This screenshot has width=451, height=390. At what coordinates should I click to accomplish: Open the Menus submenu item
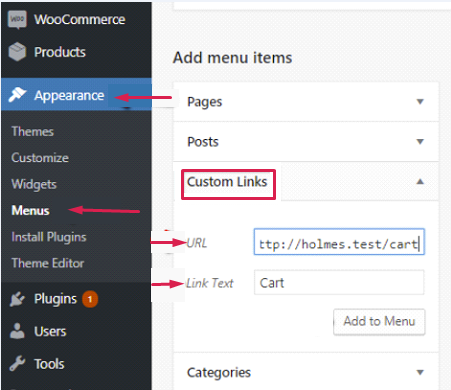coord(30,211)
